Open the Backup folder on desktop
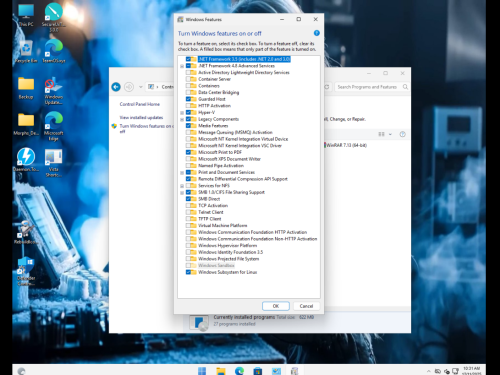Viewport: 500px width, 375px height. (26, 88)
